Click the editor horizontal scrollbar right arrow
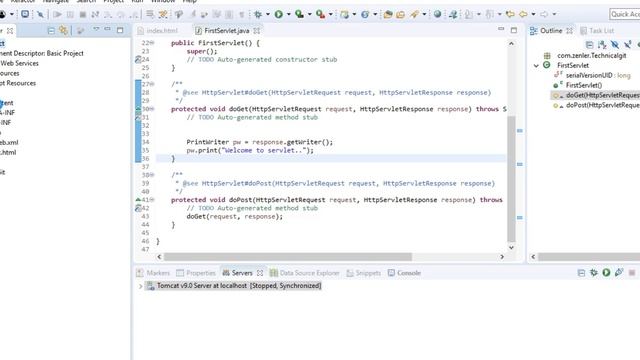 pos(502,257)
